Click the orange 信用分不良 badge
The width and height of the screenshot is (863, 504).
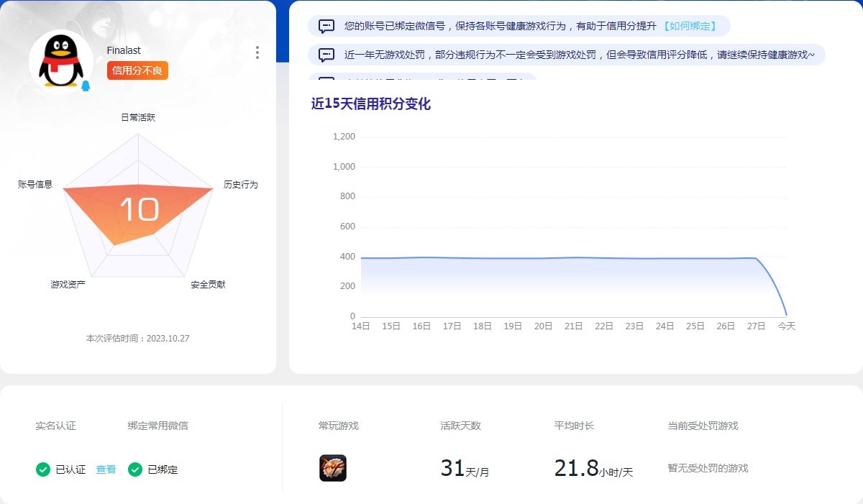(x=137, y=70)
